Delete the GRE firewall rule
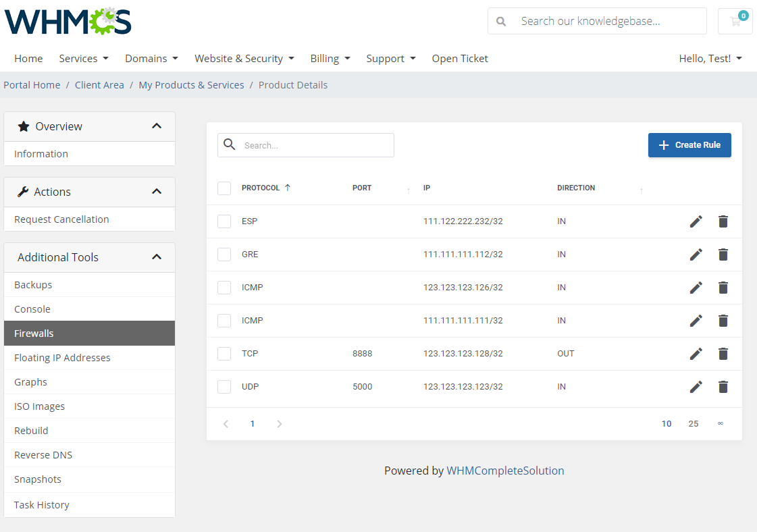The height and width of the screenshot is (532, 757). click(723, 255)
